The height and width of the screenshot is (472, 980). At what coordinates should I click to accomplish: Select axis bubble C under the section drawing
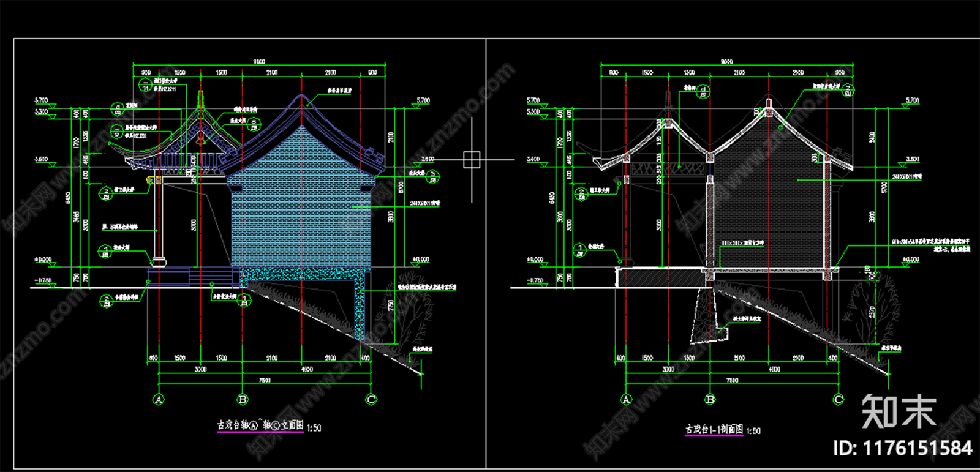tap(839, 400)
